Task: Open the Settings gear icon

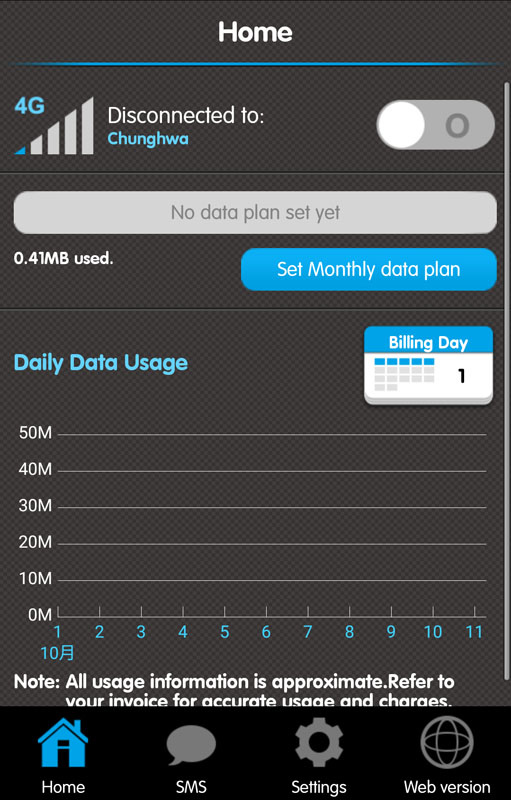Action: click(319, 743)
